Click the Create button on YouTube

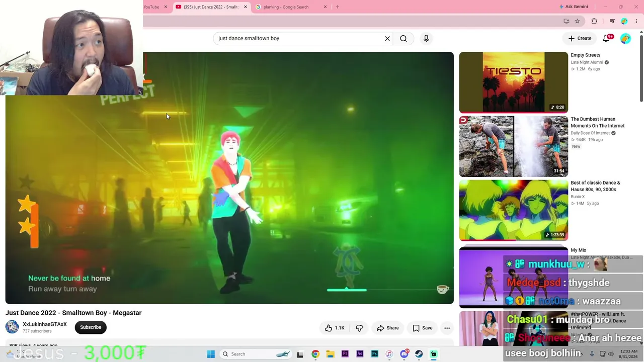pyautogui.click(x=580, y=38)
